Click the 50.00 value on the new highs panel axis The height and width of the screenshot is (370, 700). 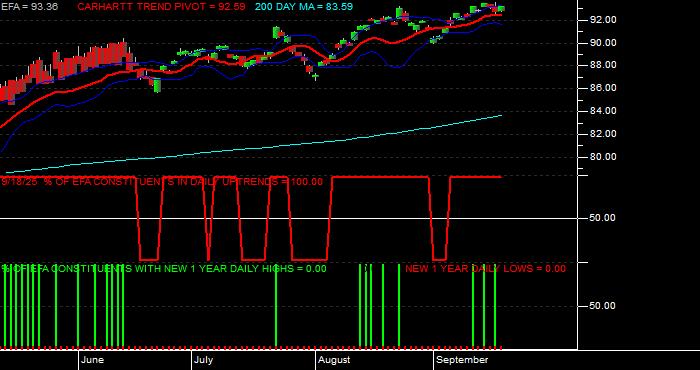point(603,306)
